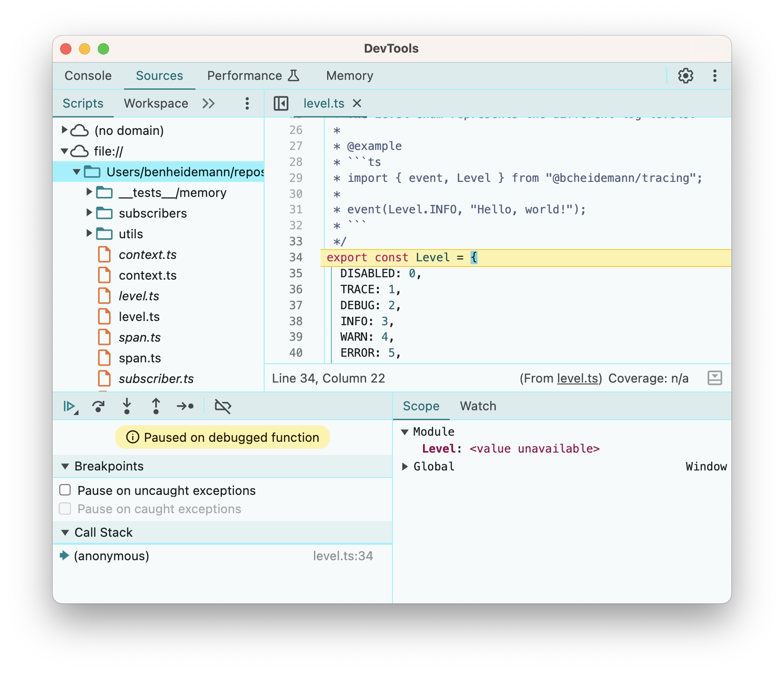Click the Step icon in debugger toolbar
Screen dimensions: 784x673
(x=185, y=407)
